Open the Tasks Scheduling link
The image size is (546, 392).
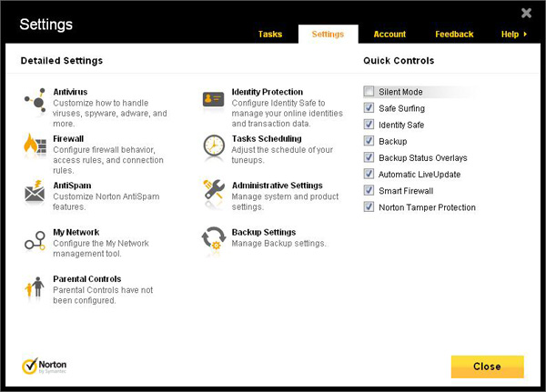click(x=267, y=138)
